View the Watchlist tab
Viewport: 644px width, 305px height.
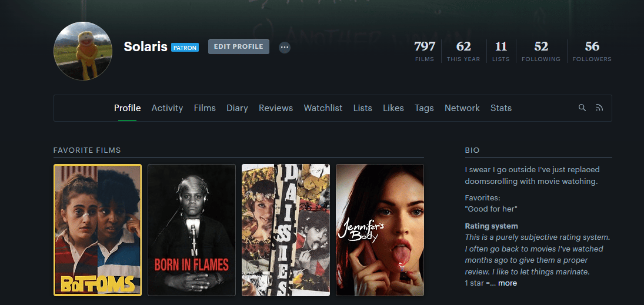click(x=323, y=108)
